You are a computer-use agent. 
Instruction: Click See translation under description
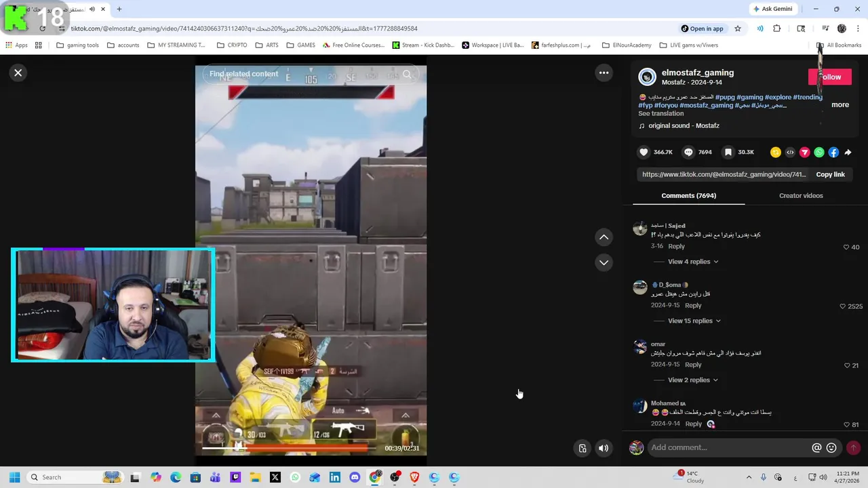click(x=660, y=113)
